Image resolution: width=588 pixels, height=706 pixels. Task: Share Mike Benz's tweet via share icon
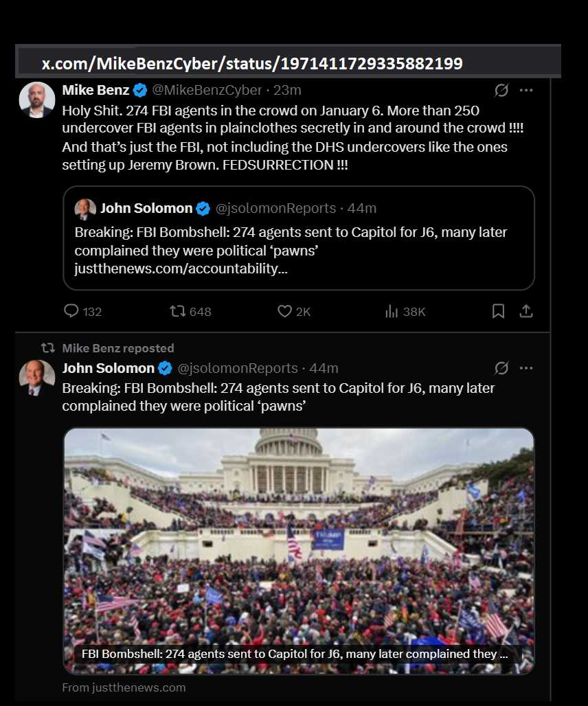pos(526,311)
